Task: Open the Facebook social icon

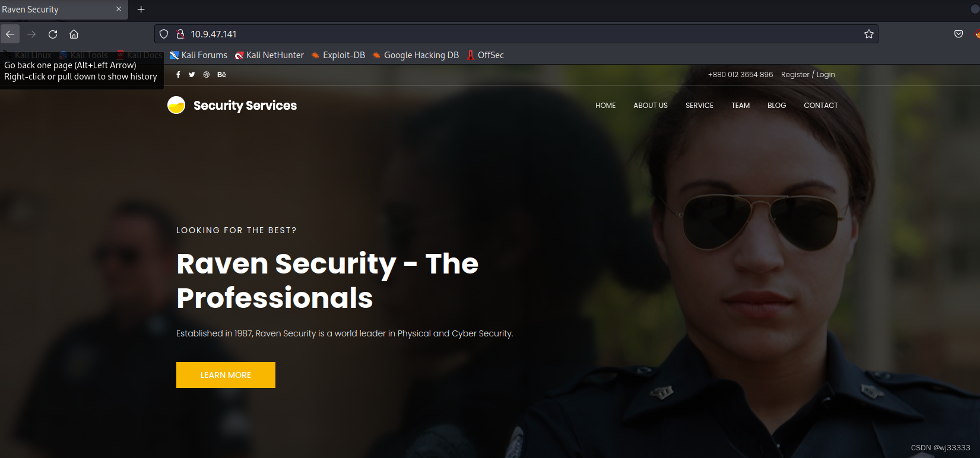Action: pyautogui.click(x=178, y=75)
